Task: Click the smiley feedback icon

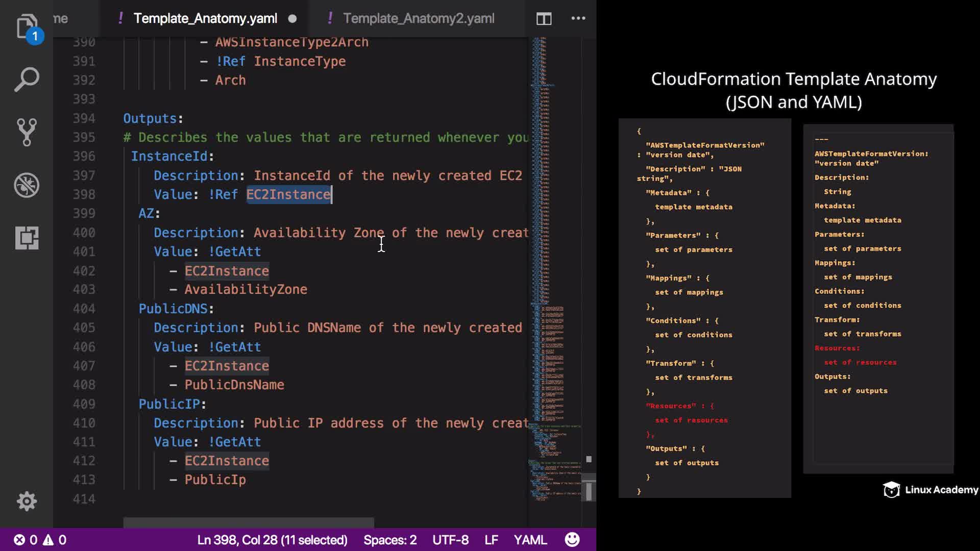Action: coord(572,540)
